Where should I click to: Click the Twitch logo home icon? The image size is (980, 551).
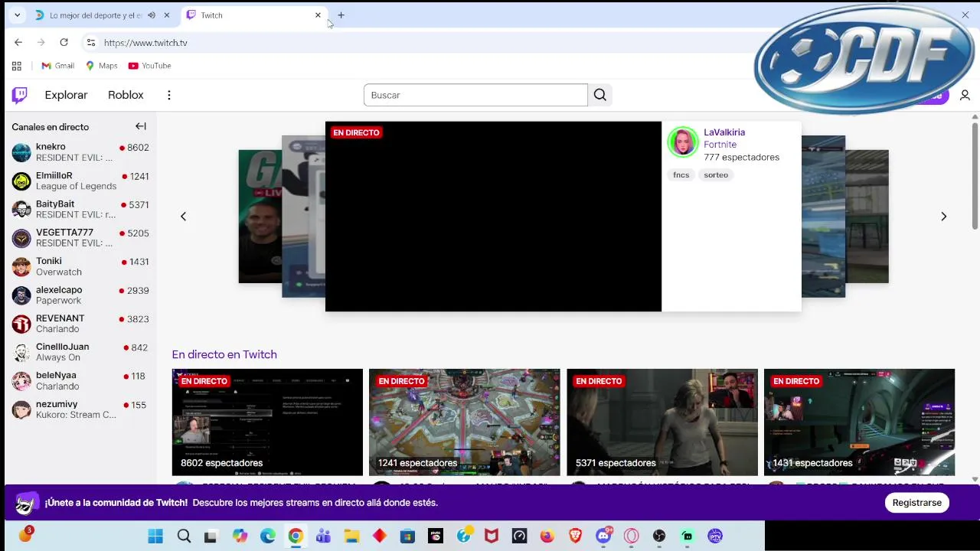coord(20,95)
